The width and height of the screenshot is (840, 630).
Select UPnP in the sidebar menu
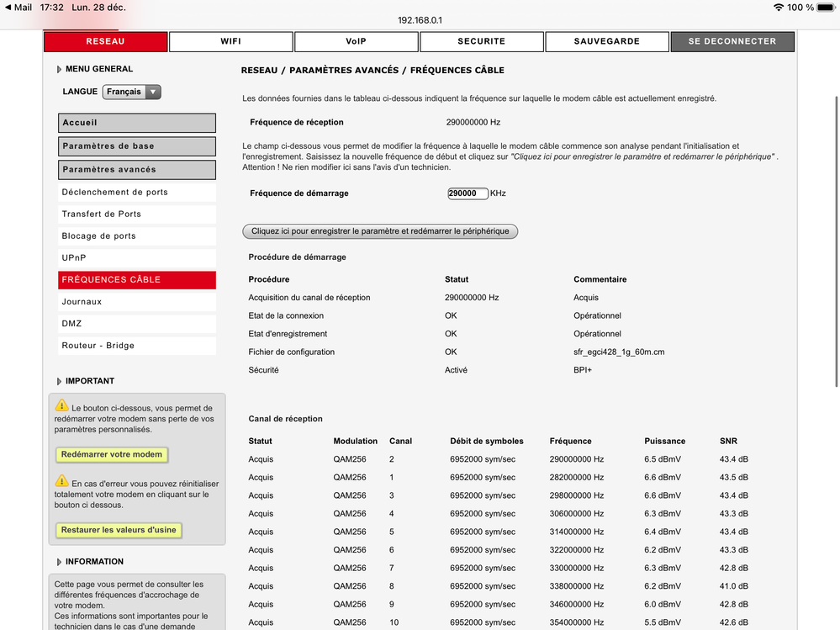[136, 257]
